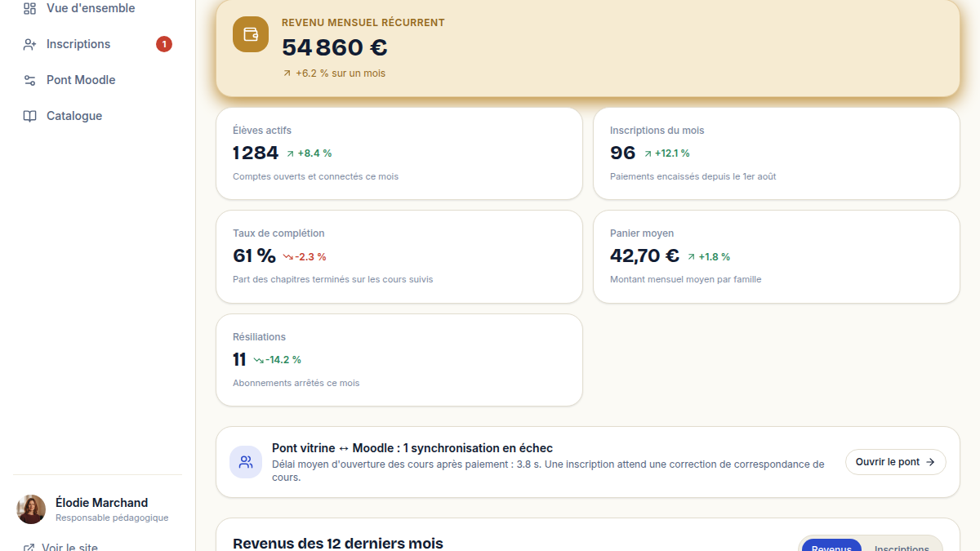This screenshot has height=551, width=980.
Task: Click the Élodie Marchand name
Action: (101, 503)
